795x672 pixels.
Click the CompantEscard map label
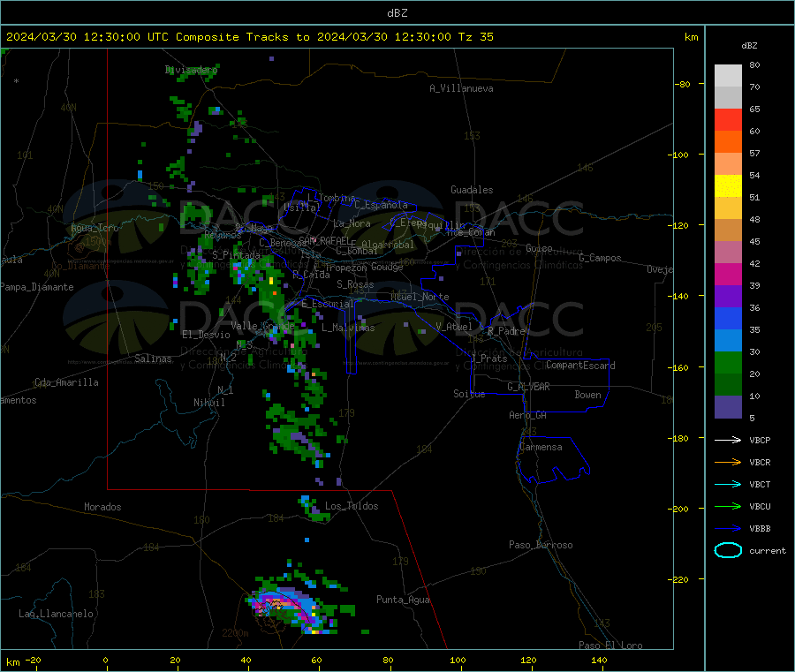[580, 366]
